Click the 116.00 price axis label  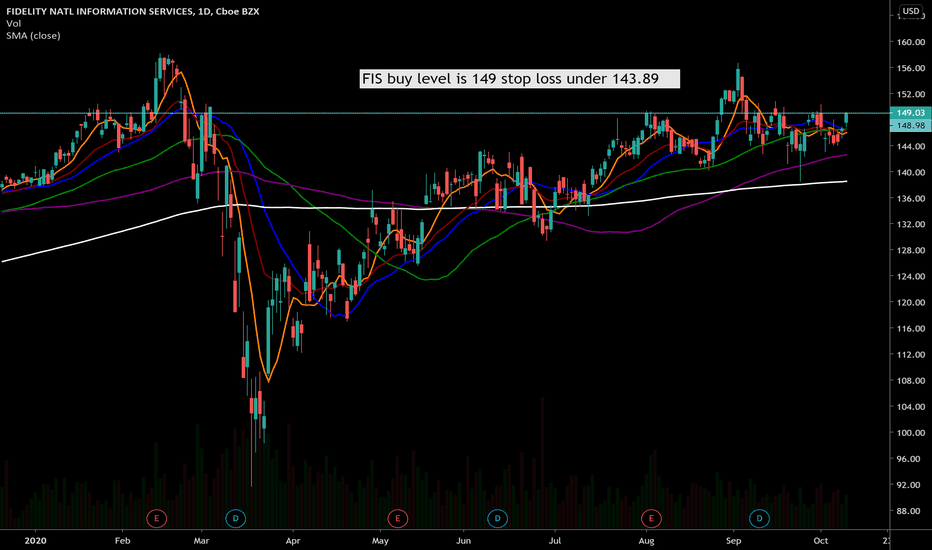tap(911, 329)
